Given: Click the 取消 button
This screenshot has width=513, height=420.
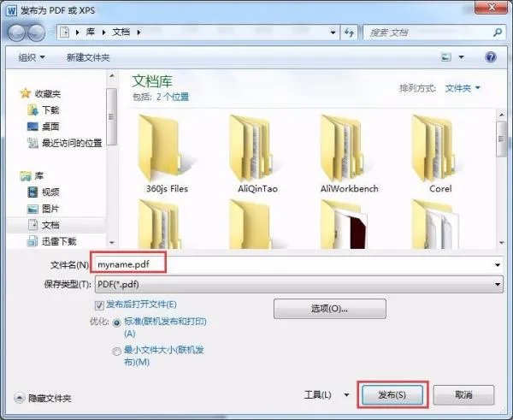Looking at the screenshot, I should [463, 395].
